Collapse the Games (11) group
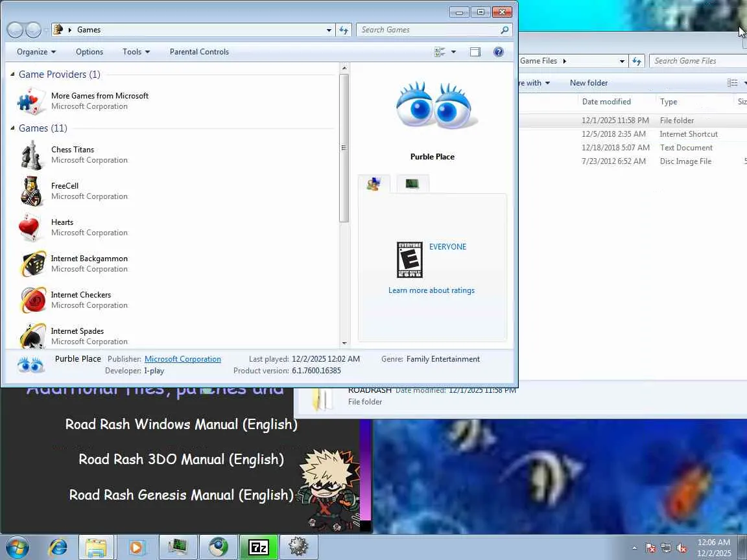 pos(13,128)
